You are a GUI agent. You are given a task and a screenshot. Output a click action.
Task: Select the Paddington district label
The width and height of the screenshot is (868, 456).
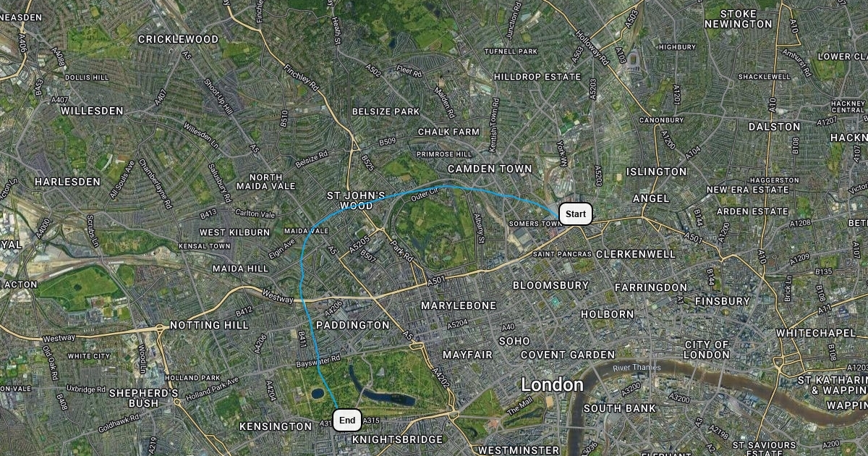point(353,326)
